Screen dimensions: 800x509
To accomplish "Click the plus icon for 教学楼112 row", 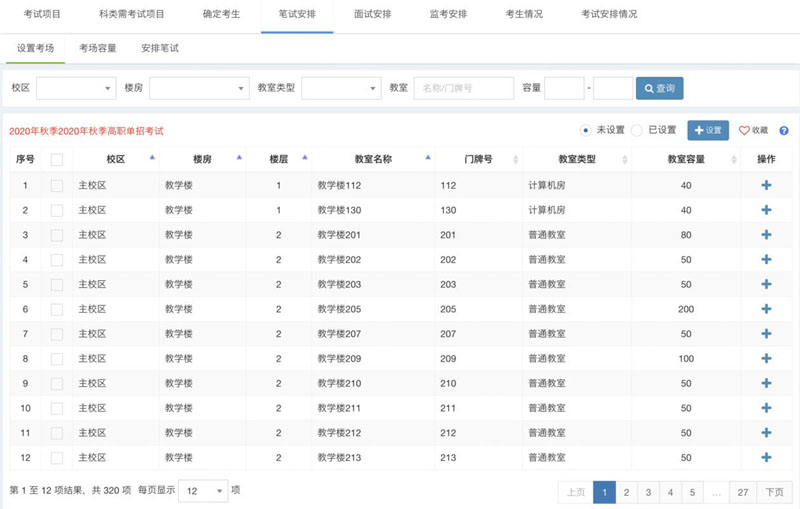I will click(x=766, y=185).
